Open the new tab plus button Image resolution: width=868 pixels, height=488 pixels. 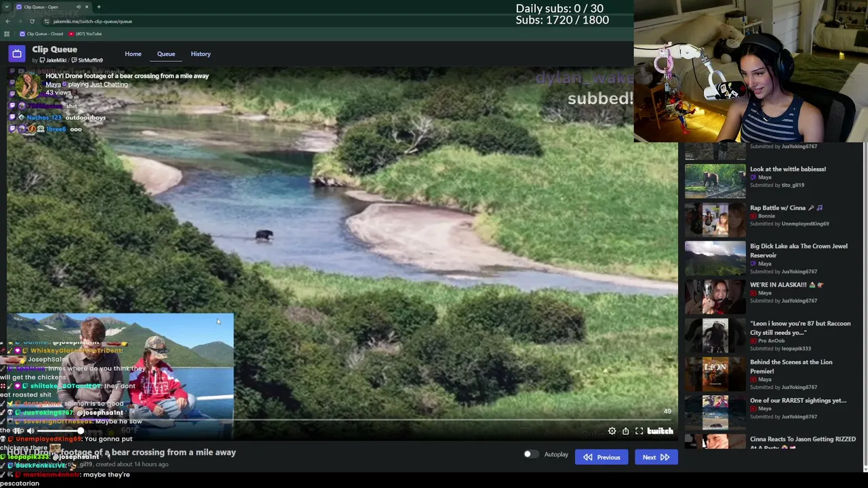coord(99,7)
